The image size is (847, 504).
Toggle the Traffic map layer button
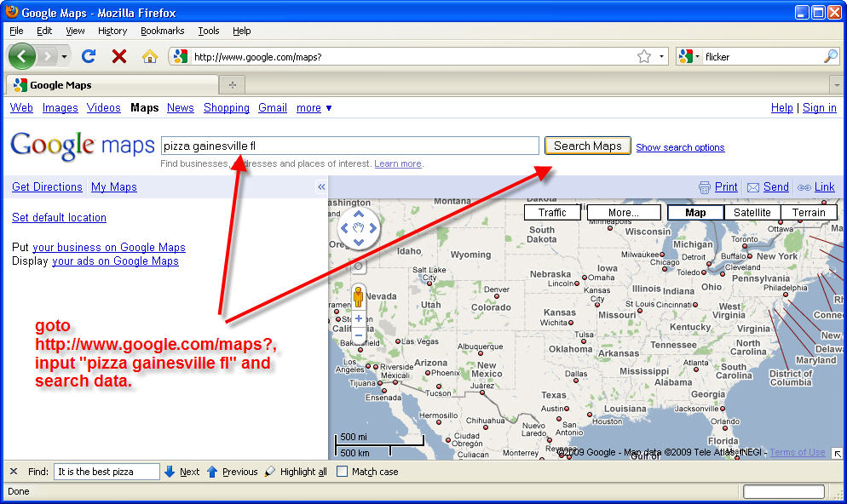[x=552, y=213]
